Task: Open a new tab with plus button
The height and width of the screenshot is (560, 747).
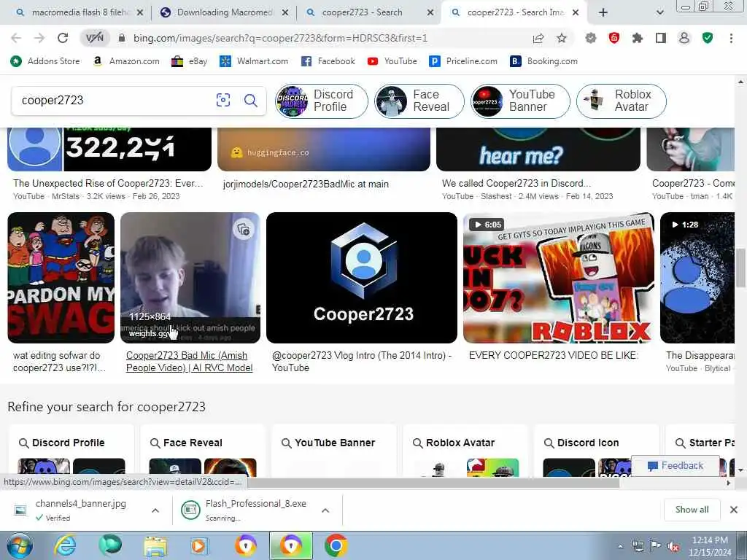Action: (603, 12)
